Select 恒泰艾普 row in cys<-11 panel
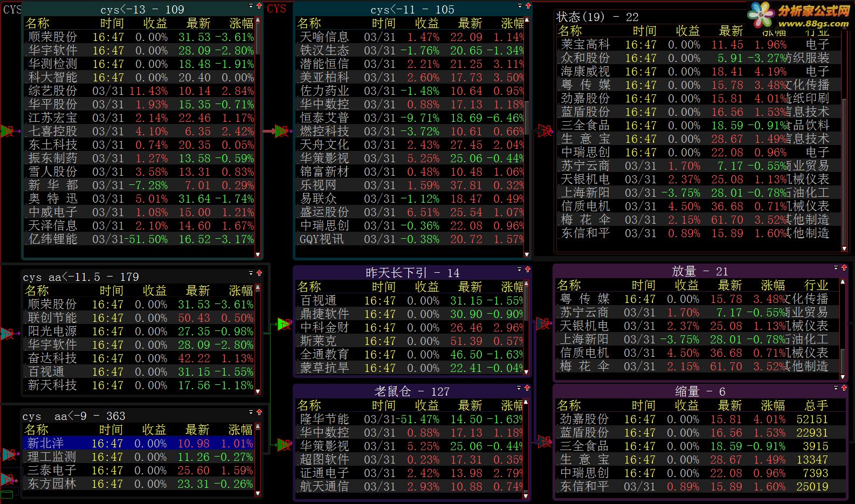Screen dimensions: 855x504 click(410, 118)
